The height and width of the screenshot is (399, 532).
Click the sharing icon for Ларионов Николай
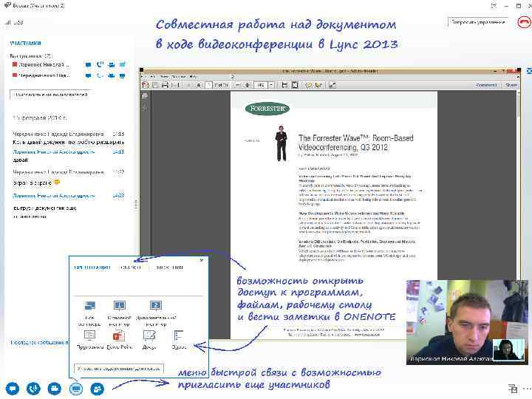pos(122,64)
